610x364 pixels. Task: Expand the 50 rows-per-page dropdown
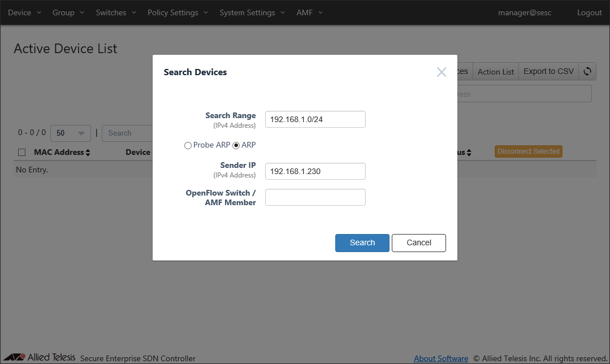pyautogui.click(x=71, y=133)
